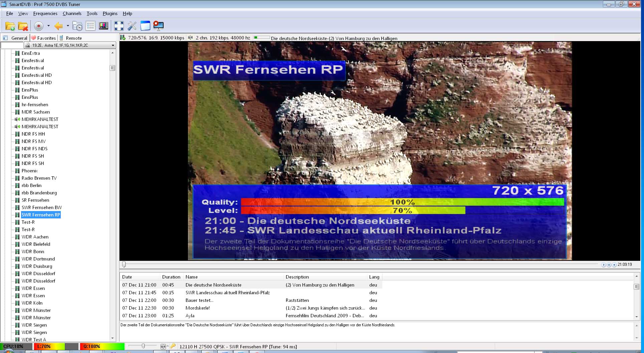644x353 pixels.
Task: Open the satellite 19.2E Astra dropdown
Action: (x=70, y=45)
